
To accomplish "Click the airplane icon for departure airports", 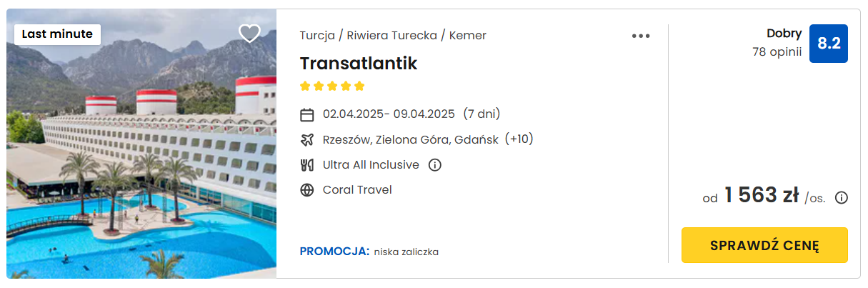I will tap(307, 139).
